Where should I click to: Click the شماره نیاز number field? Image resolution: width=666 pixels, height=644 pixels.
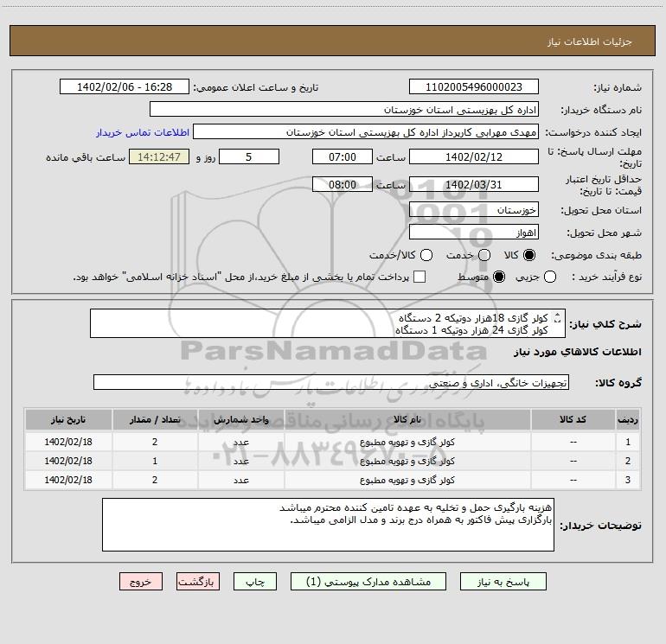474,87
